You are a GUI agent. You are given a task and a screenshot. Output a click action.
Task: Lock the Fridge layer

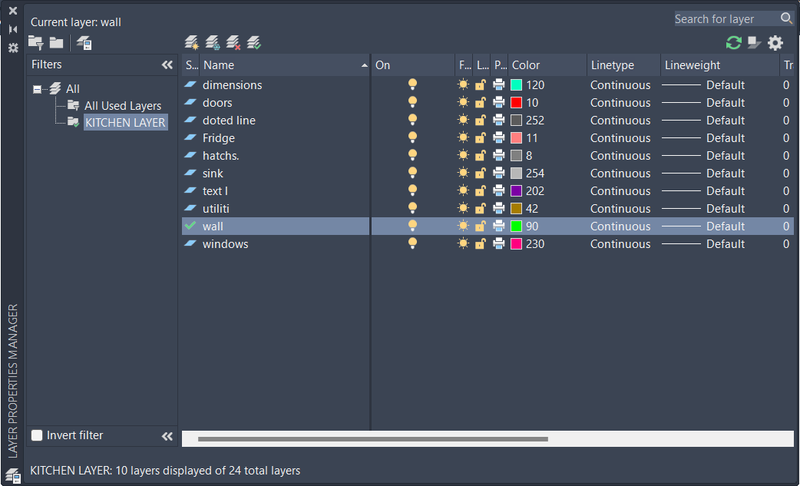[480, 138]
